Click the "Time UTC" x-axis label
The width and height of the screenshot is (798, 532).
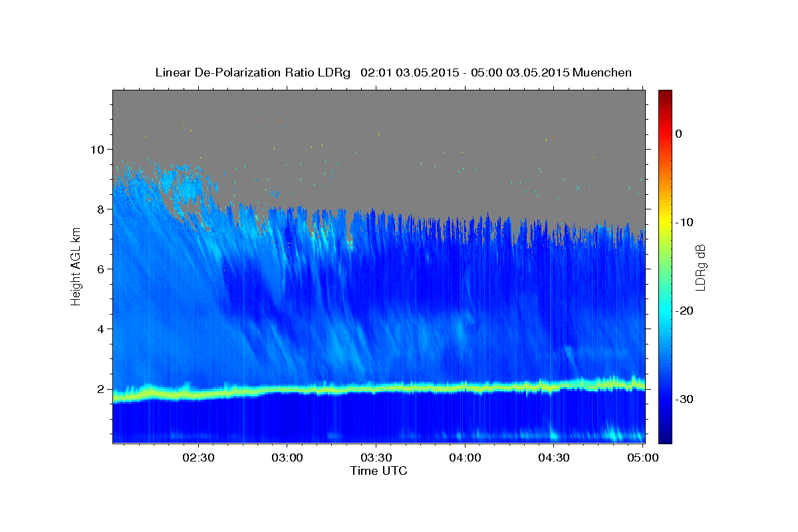coord(378,471)
